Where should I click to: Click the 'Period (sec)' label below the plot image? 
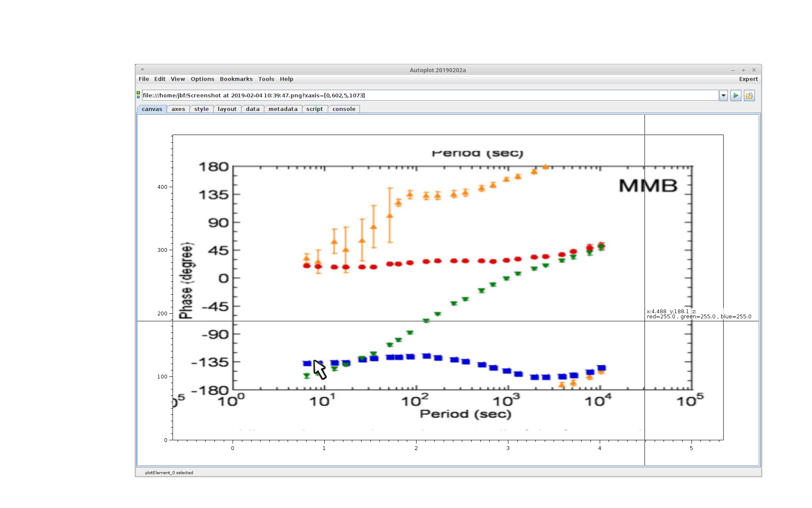pos(465,414)
